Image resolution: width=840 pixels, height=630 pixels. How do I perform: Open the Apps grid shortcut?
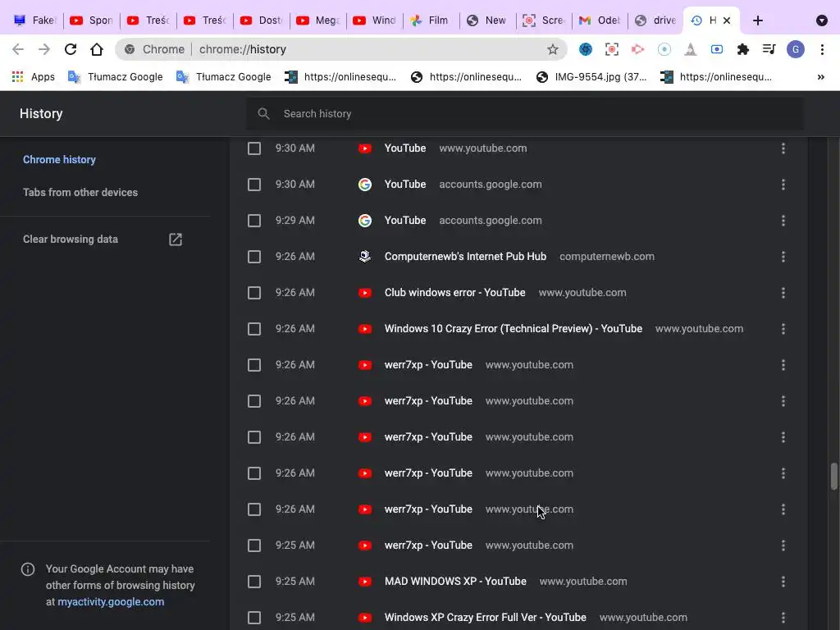click(x=33, y=76)
